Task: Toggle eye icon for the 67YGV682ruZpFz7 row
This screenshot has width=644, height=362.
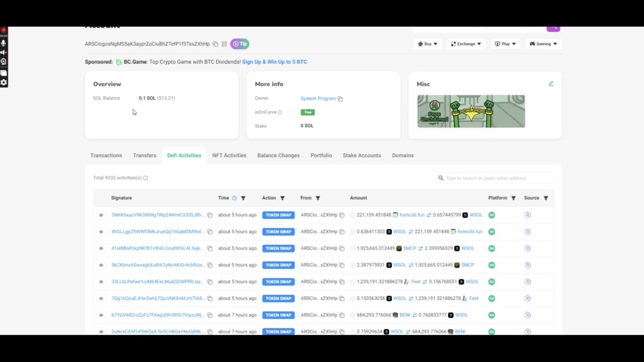Action: [x=101, y=315]
